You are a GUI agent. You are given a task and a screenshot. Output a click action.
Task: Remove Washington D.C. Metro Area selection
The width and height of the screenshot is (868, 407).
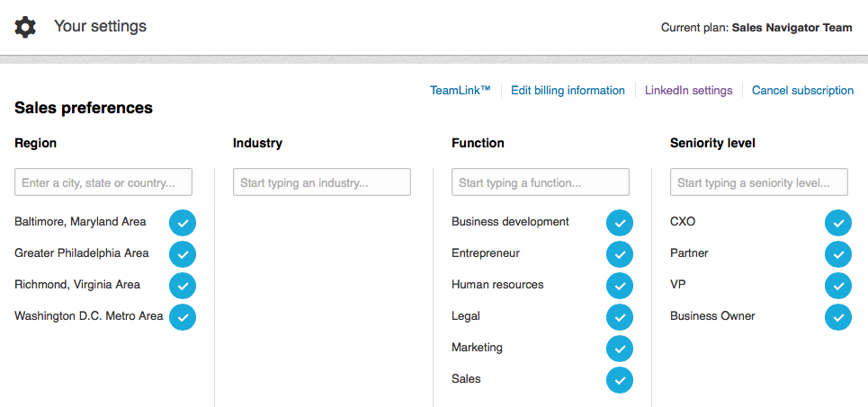tap(183, 317)
